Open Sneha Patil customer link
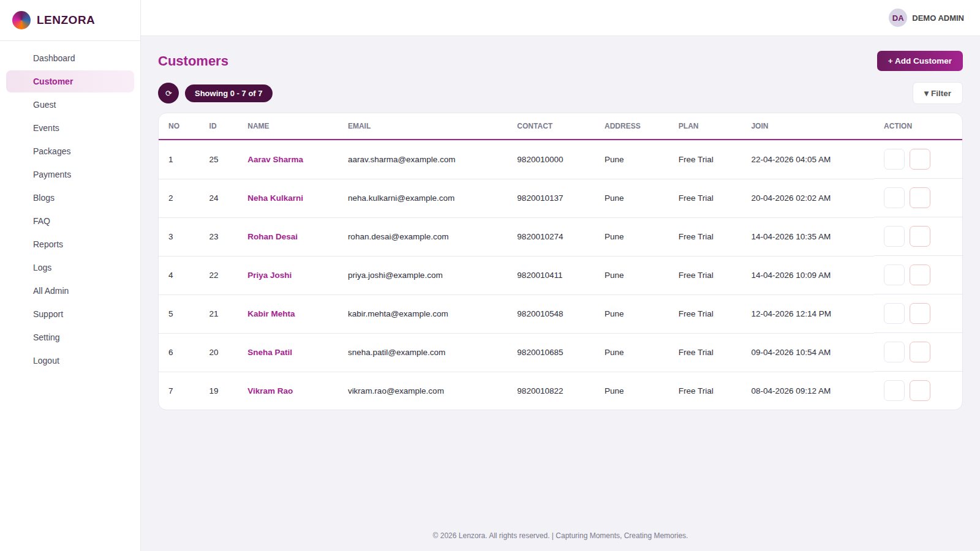 269,352
